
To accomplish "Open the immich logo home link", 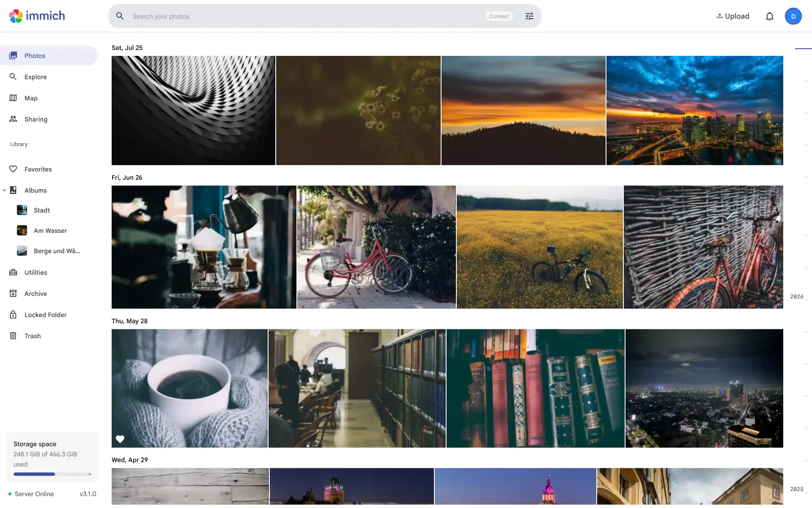I will tap(37, 16).
